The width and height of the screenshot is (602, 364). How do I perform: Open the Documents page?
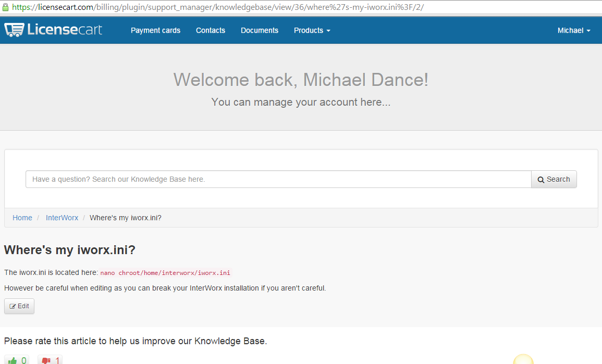coord(260,30)
